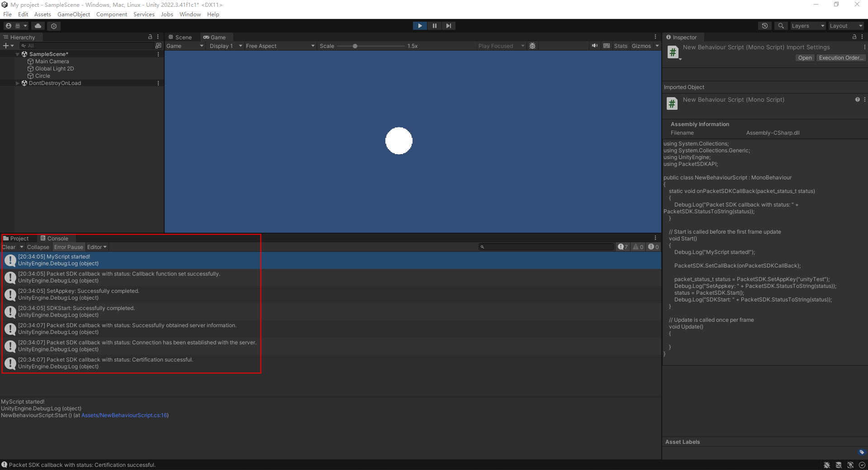This screenshot has width=868, height=470.
Task: Mute Game view audio
Action: (x=594, y=46)
